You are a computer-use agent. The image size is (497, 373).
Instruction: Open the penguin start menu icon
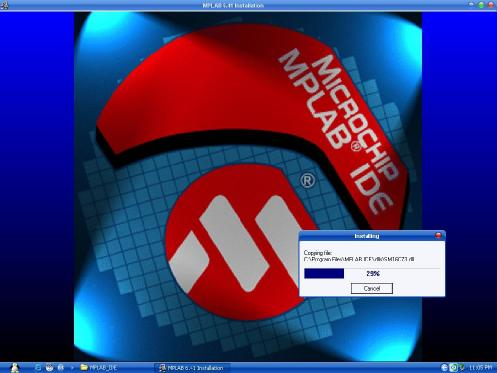(14, 367)
